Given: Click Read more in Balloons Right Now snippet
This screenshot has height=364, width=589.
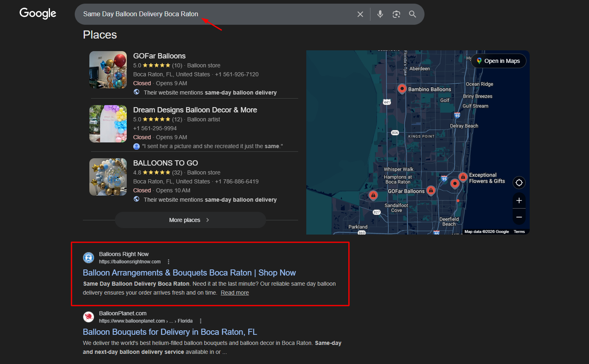Looking at the screenshot, I should point(235,293).
